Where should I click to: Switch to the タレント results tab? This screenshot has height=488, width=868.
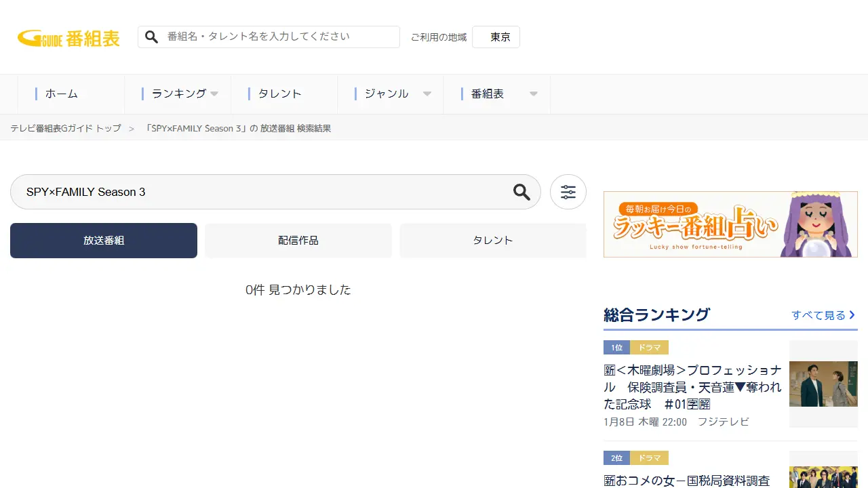tap(493, 241)
